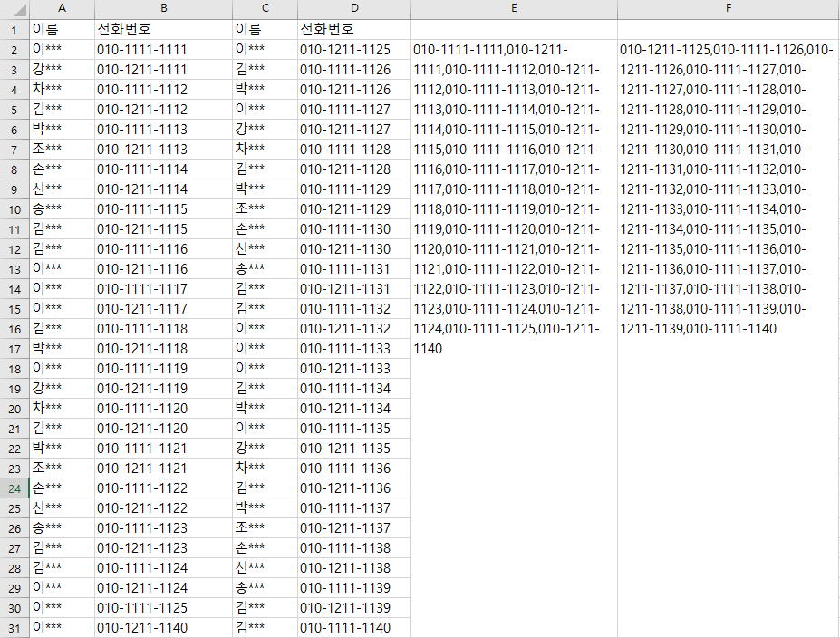The image size is (840, 638).
Task: Select cell with 010-1211-1140
Action: pos(163,627)
